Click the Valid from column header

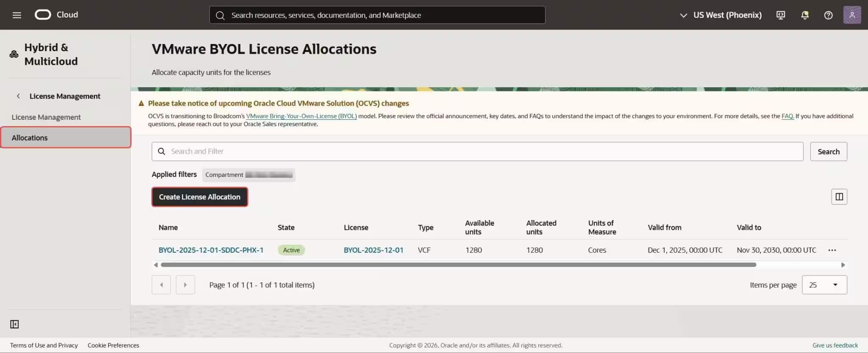point(665,228)
